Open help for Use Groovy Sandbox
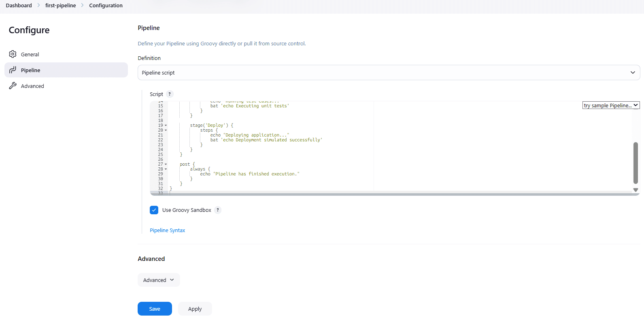This screenshot has height=318, width=644. coord(218,210)
